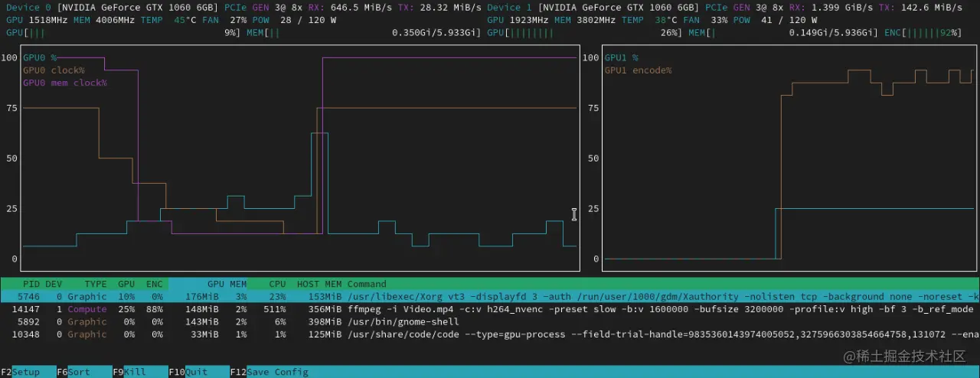Click the Compute type cell for ffmpeg

pyautogui.click(x=87, y=309)
